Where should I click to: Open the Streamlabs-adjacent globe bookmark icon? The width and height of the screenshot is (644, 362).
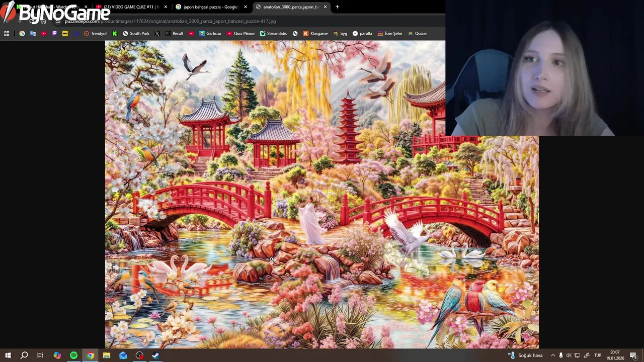click(295, 34)
